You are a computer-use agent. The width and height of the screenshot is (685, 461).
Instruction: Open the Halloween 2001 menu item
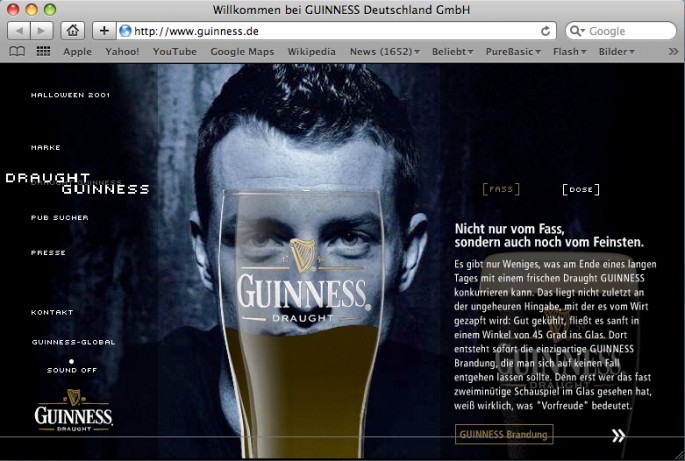pos(70,95)
